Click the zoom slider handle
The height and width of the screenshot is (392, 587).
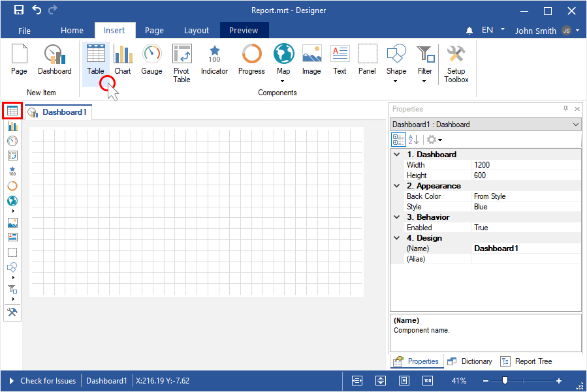pos(505,381)
